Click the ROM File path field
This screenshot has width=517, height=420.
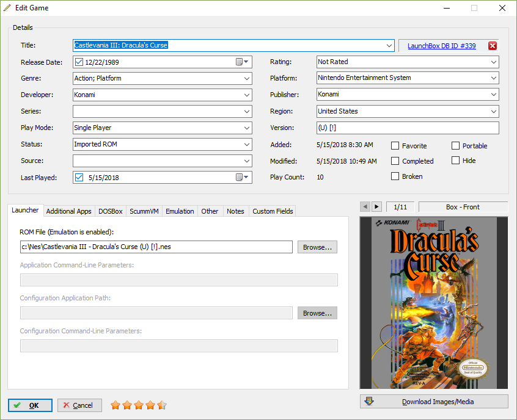pyautogui.click(x=156, y=247)
